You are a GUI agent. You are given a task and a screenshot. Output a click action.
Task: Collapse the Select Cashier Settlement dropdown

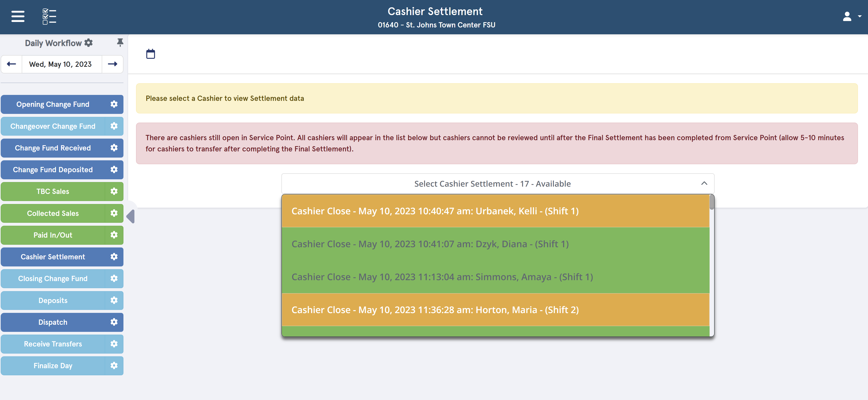pos(498,184)
